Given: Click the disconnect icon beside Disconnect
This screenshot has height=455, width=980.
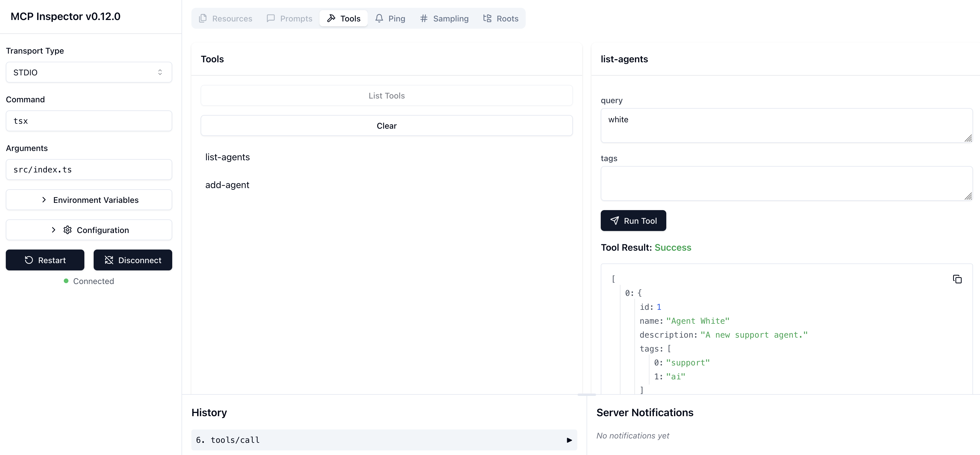Looking at the screenshot, I should point(109,260).
